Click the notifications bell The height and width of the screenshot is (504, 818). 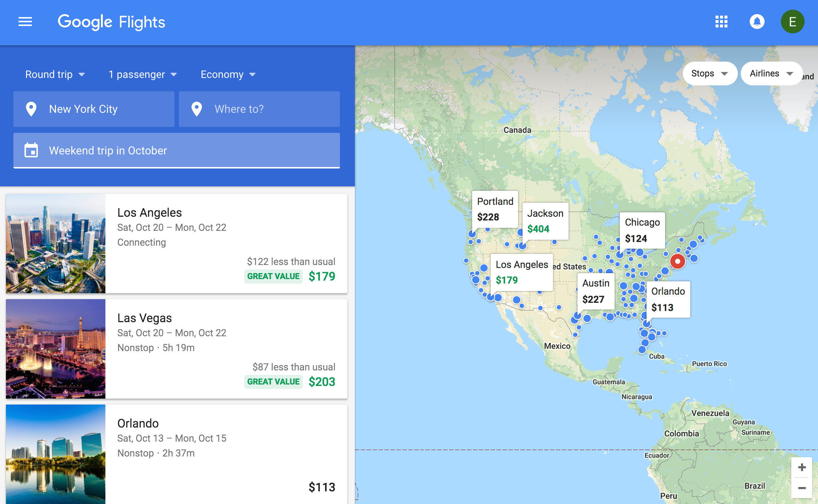coord(757,22)
